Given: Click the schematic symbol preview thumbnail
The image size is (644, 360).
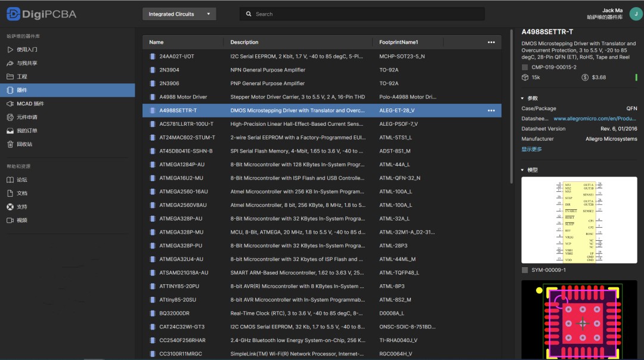Looking at the screenshot, I should click(579, 220).
